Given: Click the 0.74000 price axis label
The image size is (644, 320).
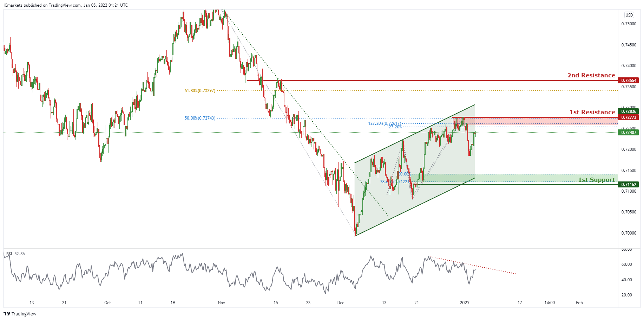Looking at the screenshot, I should pos(629,66).
